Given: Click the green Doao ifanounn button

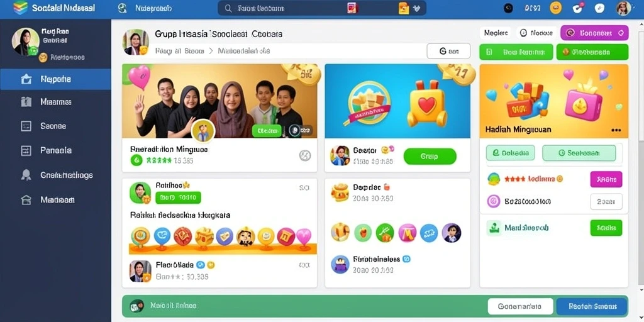Looking at the screenshot, I should tap(516, 52).
